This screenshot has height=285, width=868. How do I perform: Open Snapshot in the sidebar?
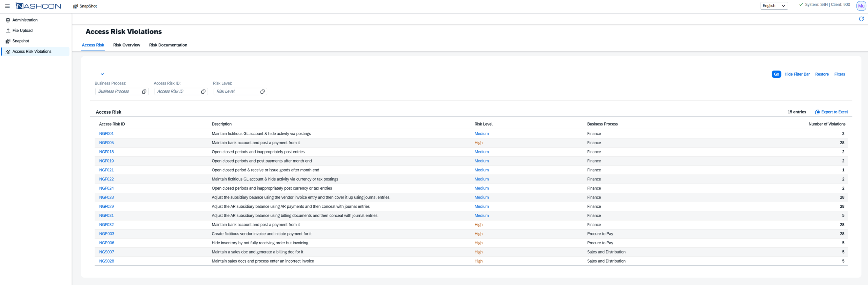coord(21,41)
